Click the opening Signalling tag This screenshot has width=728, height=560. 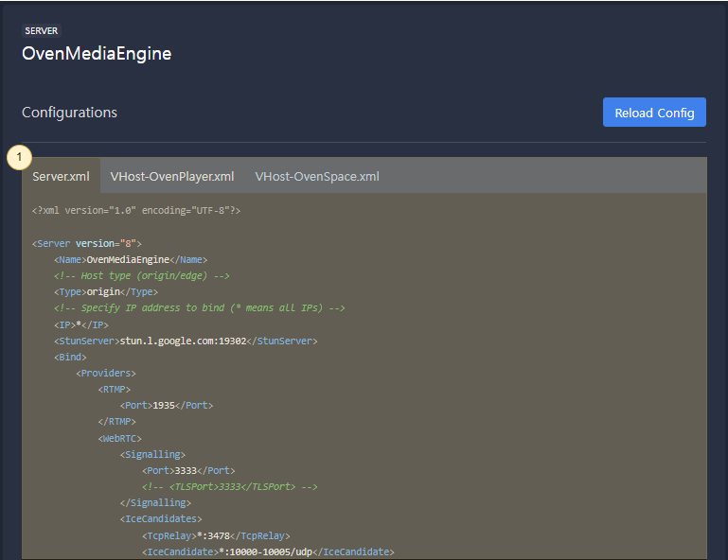click(x=152, y=455)
